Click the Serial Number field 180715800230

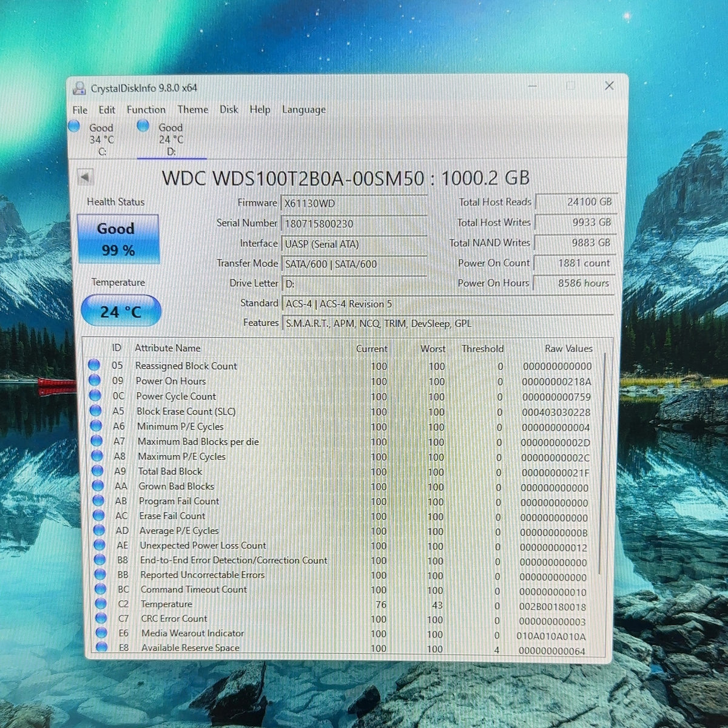coord(354,224)
